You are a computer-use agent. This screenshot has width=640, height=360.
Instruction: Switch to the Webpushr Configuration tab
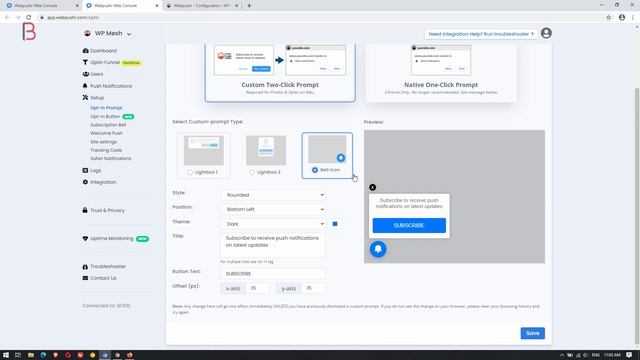click(201, 6)
